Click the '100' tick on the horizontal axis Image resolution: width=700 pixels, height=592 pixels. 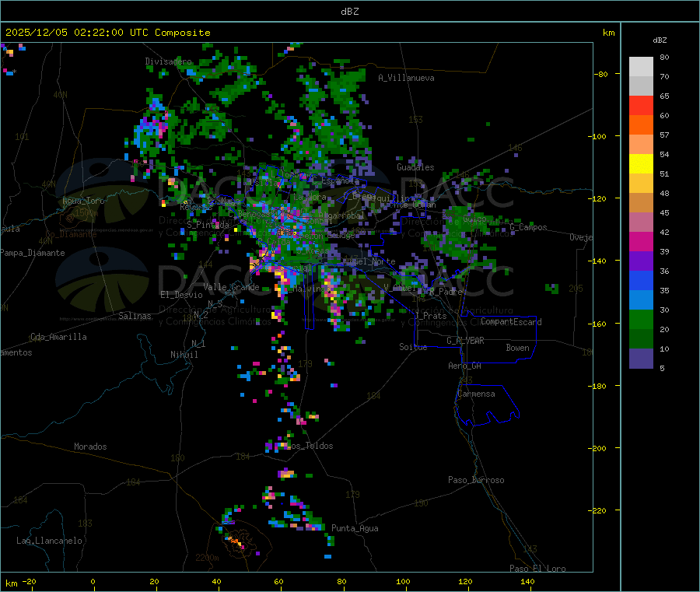point(403,582)
